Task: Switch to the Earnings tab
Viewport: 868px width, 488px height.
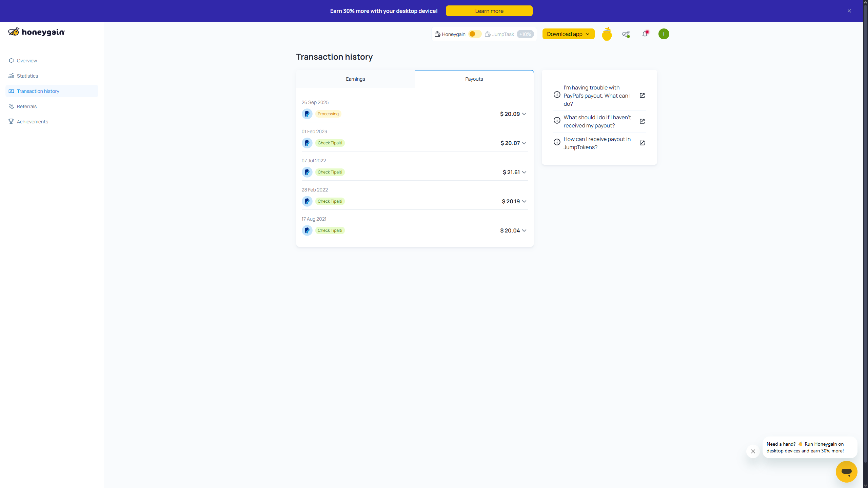Action: pos(355,79)
